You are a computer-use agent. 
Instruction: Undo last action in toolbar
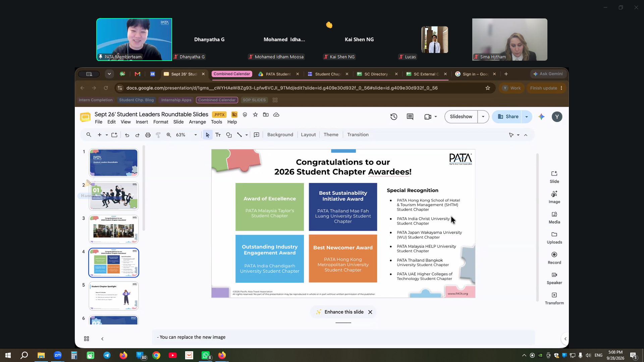pyautogui.click(x=127, y=135)
